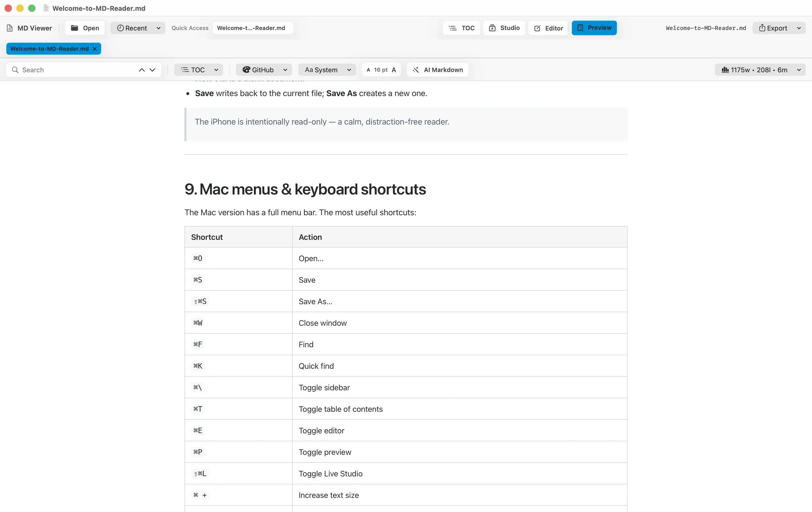The height and width of the screenshot is (512, 812).
Task: Increase text size with the large A
Action: point(394,70)
